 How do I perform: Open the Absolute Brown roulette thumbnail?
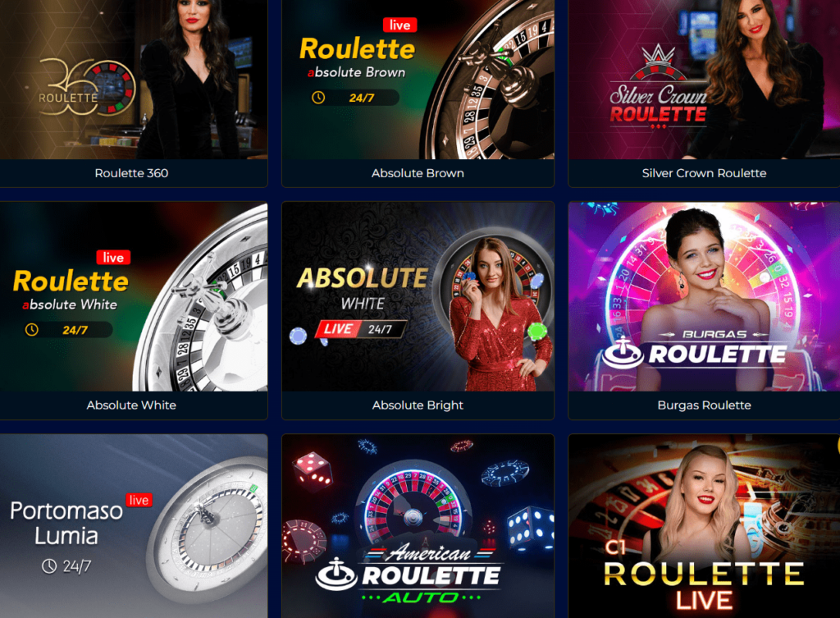[x=418, y=80]
